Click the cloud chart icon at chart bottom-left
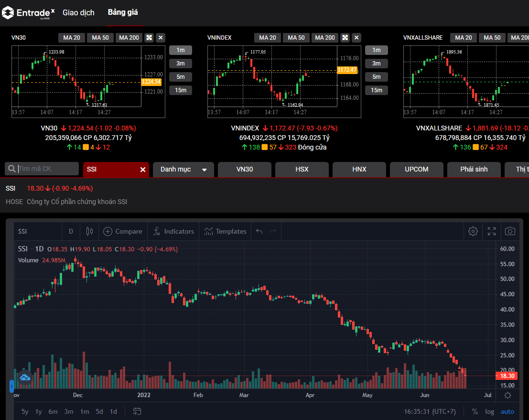This screenshot has width=529, height=420. 25,377
